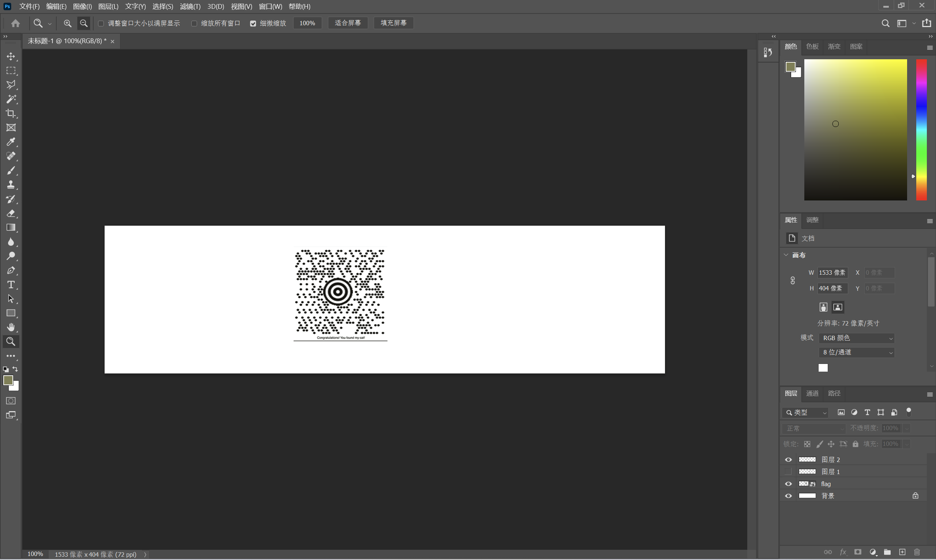Open the layer filter 类型 dropdown
Image resolution: width=936 pixels, height=560 pixels.
(x=805, y=413)
